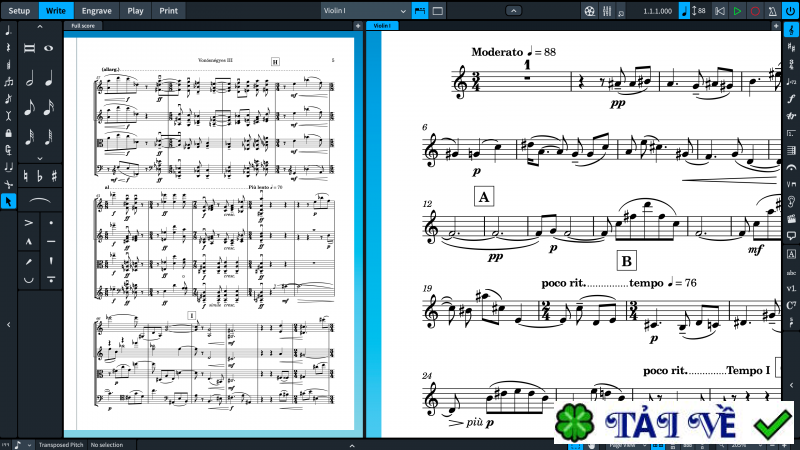Switch to Print mode
The width and height of the screenshot is (800, 450).
(168, 11)
